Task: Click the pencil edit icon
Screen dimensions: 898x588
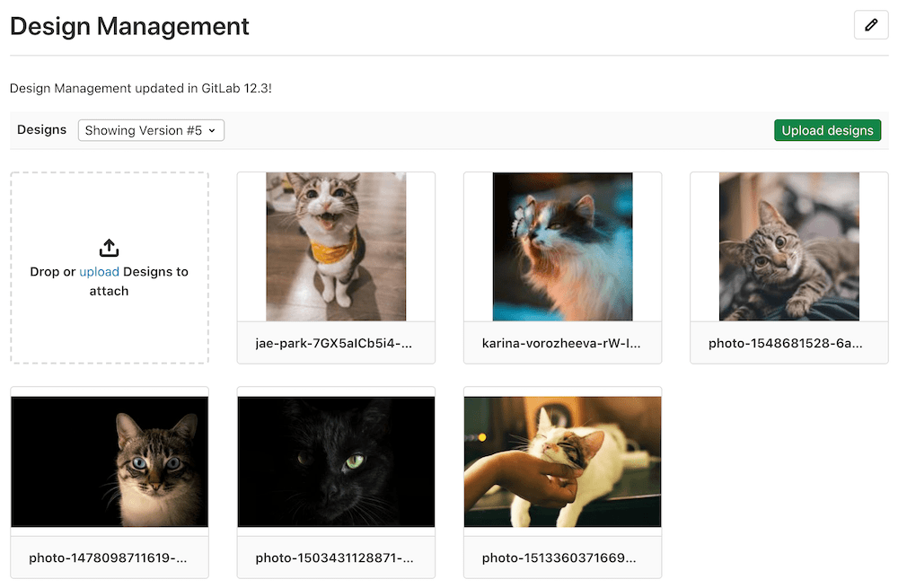Action: coord(870,26)
